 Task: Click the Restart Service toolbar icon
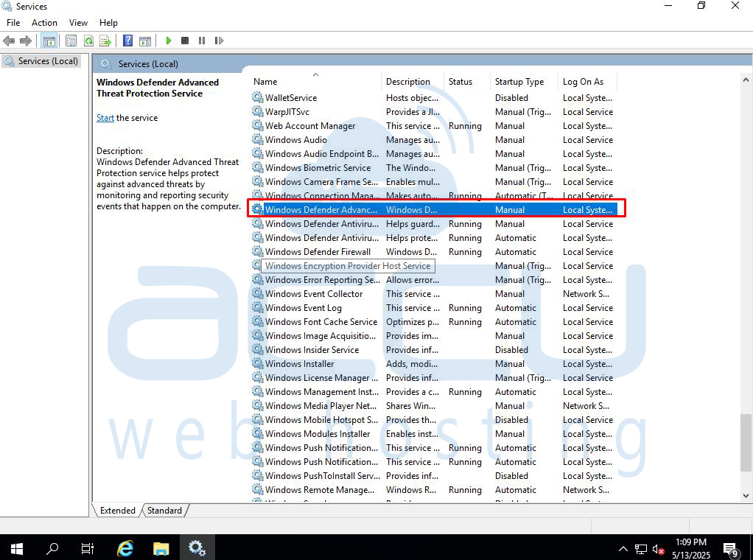219,41
